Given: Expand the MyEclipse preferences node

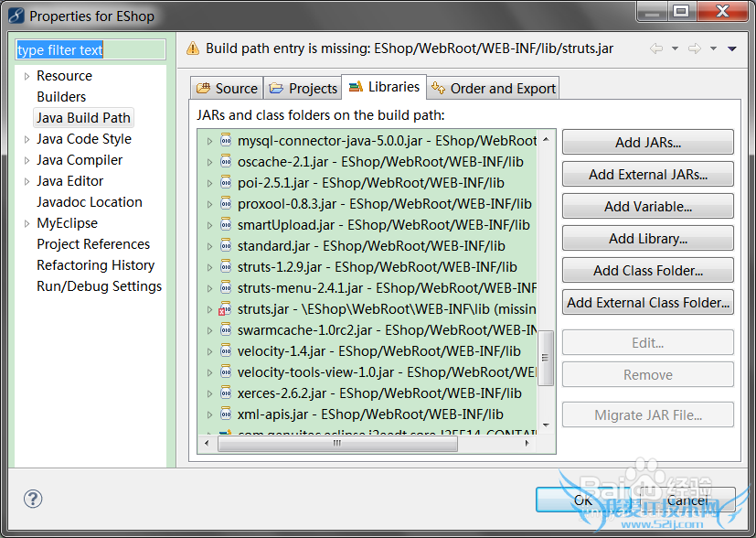Looking at the screenshot, I should [27, 223].
